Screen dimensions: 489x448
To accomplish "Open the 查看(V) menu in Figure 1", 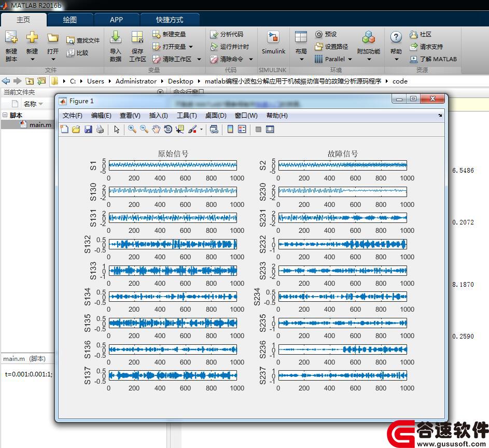I will click(x=130, y=116).
